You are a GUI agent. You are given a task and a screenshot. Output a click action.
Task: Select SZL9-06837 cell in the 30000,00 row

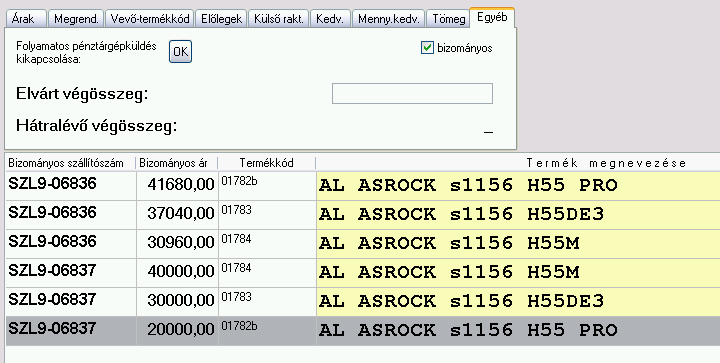[x=71, y=302]
